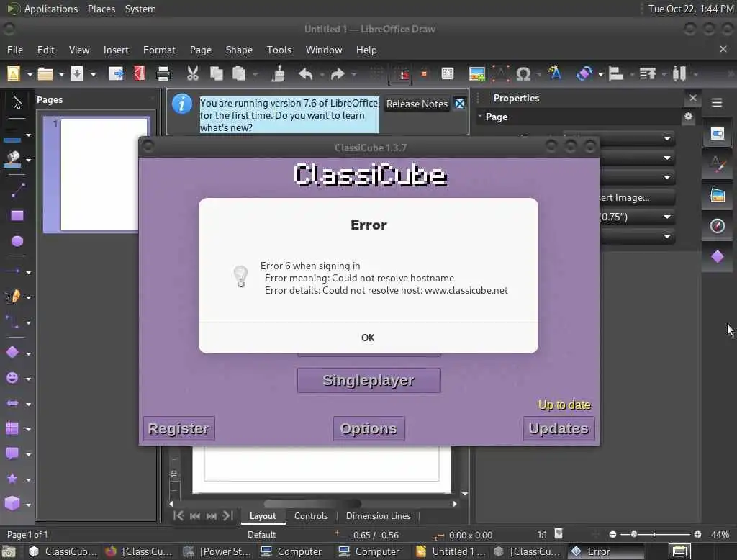The width and height of the screenshot is (737, 560).
Task: Open the sidebar Gallery panel icon
Action: pos(718,195)
